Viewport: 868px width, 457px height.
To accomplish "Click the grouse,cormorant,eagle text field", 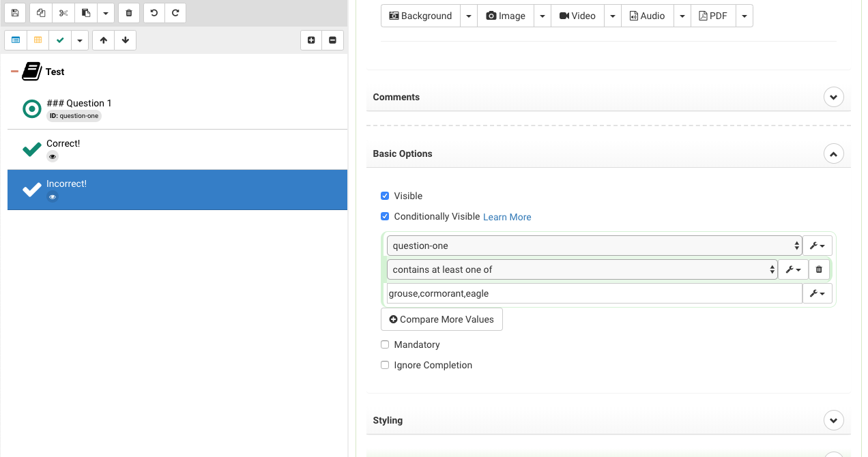I will 594,293.
